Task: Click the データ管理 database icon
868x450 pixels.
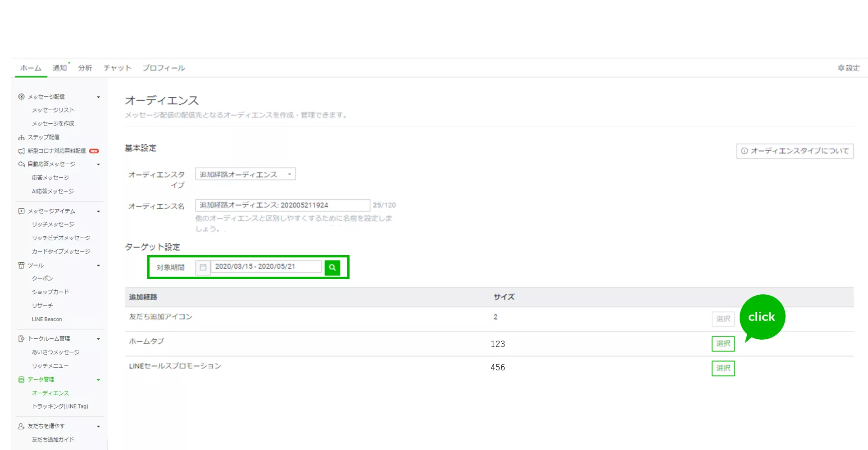Action: pos(21,379)
